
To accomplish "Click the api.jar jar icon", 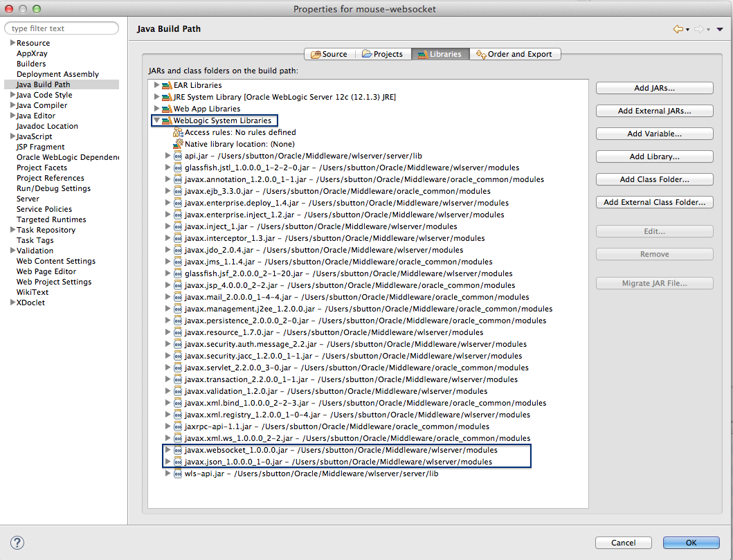I will point(178,156).
